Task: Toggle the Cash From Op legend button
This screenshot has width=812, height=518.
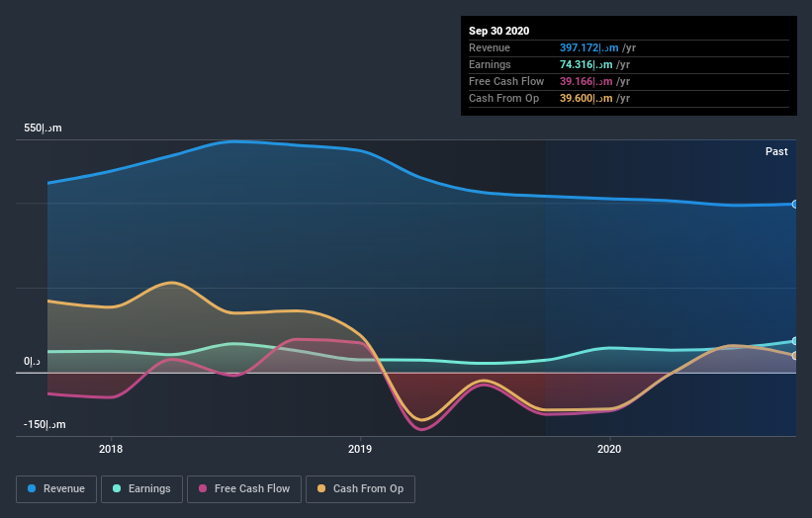Action: pyautogui.click(x=360, y=489)
